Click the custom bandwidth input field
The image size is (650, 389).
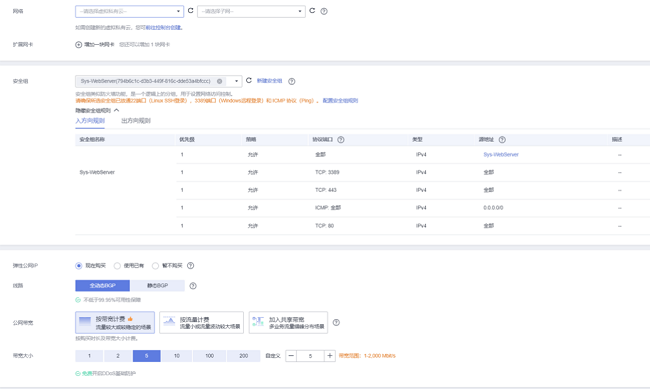coord(310,356)
